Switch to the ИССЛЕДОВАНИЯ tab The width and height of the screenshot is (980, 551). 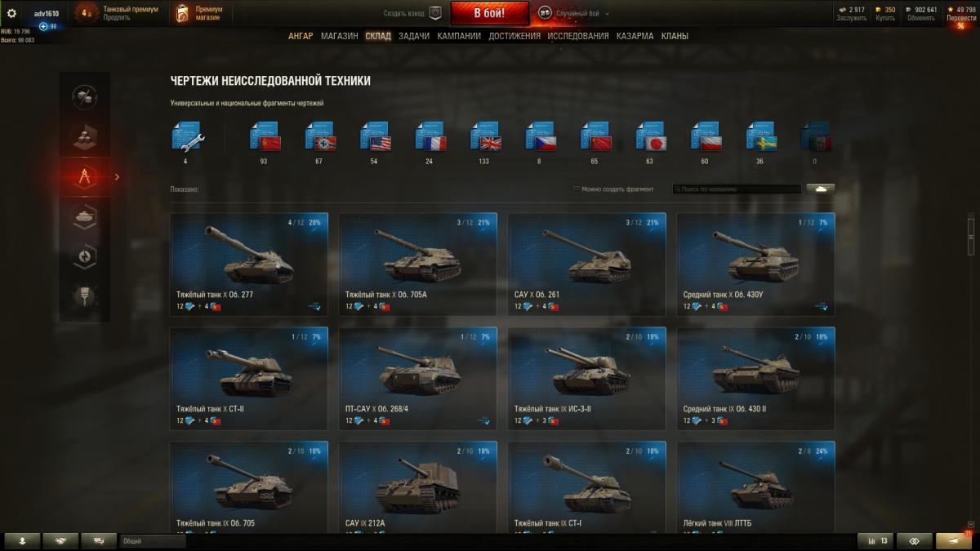pyautogui.click(x=578, y=36)
